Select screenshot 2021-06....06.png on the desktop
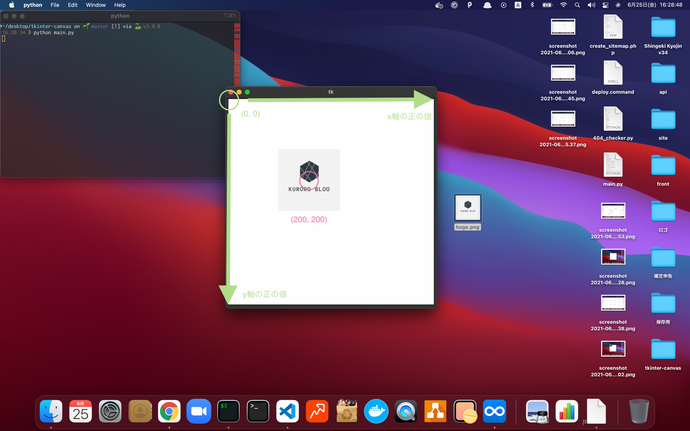Image resolution: width=690 pixels, height=431 pixels. [563, 36]
